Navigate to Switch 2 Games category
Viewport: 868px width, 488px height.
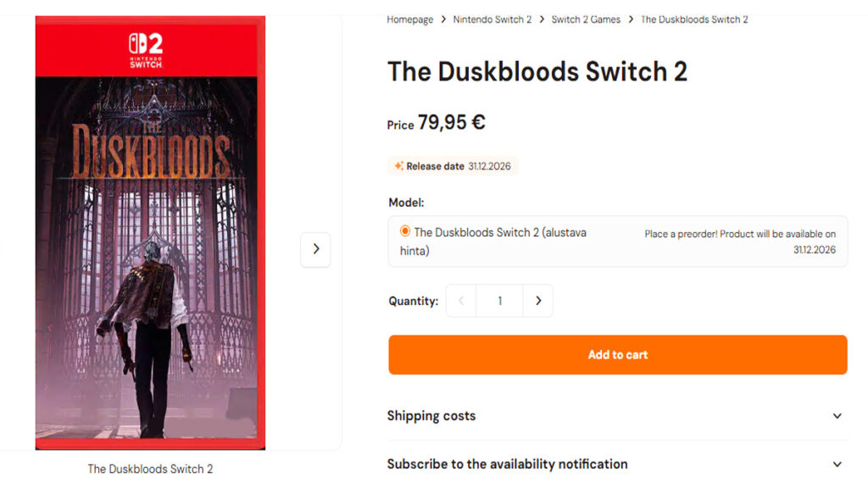[586, 19]
